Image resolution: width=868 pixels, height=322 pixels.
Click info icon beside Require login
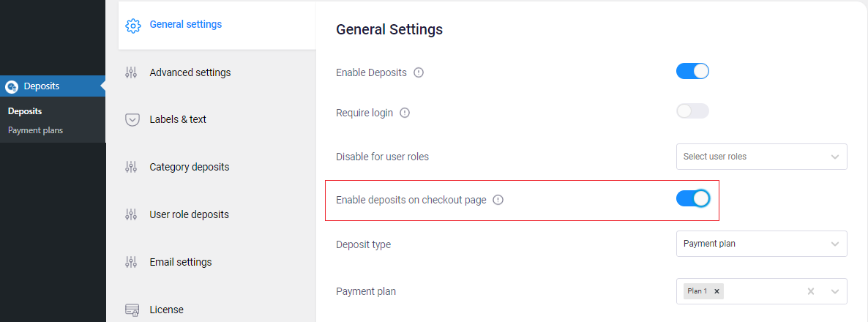405,113
